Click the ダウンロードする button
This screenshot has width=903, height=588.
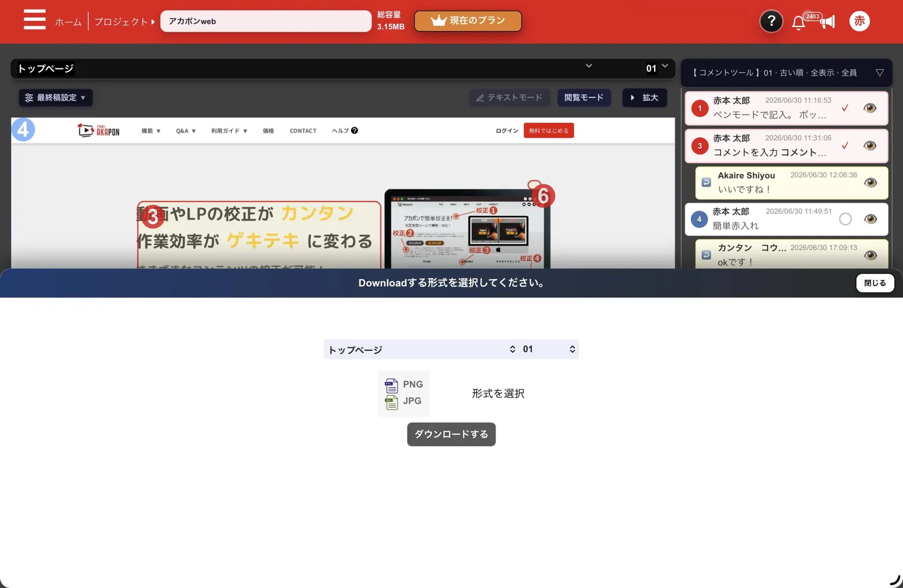pyautogui.click(x=451, y=435)
